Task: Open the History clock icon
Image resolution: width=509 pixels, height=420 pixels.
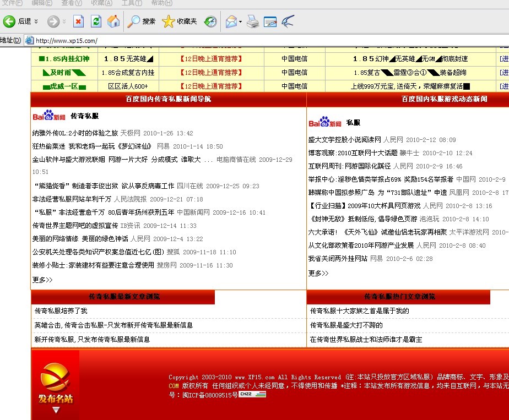Action: coord(210,21)
